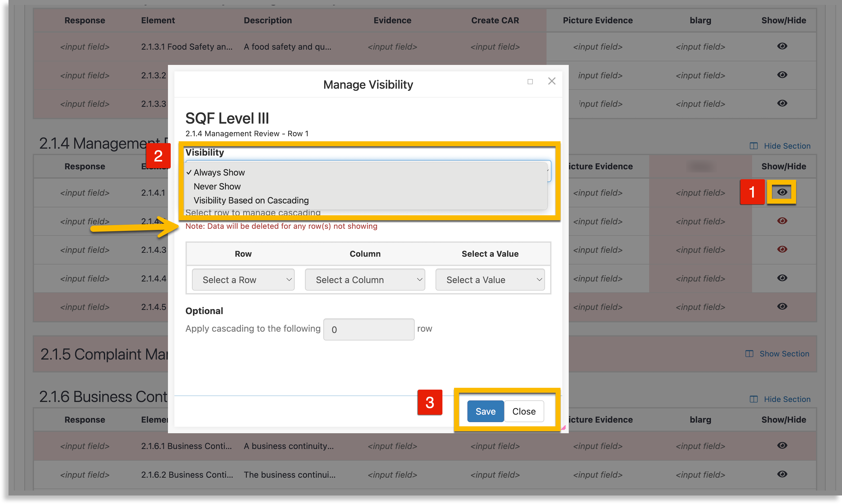The image size is (842, 504).
Task: Choose Never Show visibility option
Action: (x=366, y=187)
